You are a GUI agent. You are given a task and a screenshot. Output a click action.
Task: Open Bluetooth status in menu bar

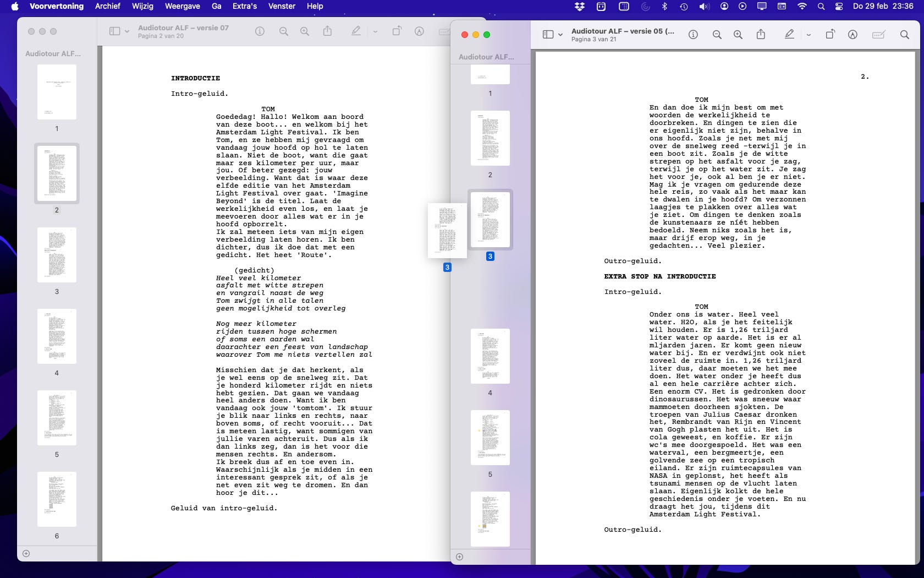pyautogui.click(x=664, y=6)
